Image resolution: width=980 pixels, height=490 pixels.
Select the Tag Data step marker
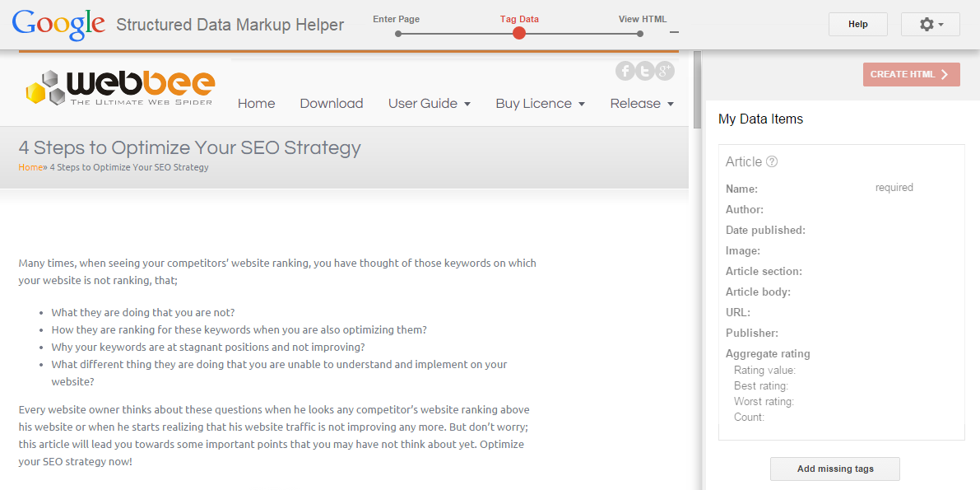click(518, 33)
